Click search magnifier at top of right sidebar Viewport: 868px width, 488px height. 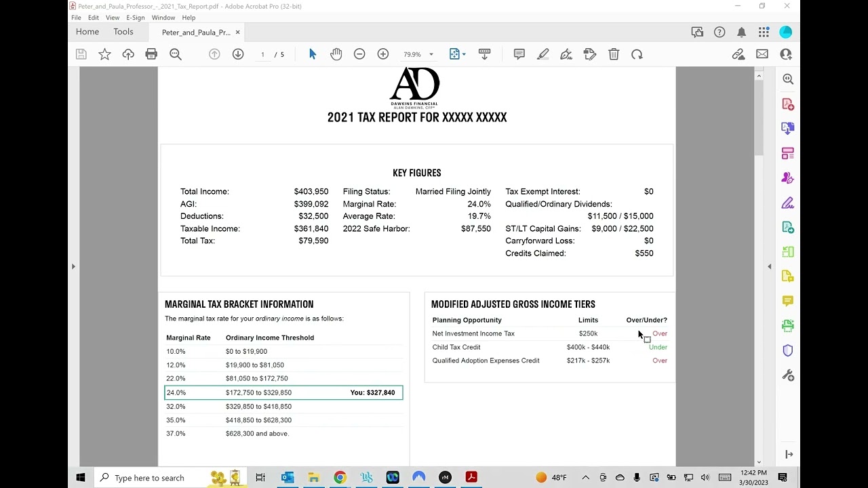[x=788, y=79]
